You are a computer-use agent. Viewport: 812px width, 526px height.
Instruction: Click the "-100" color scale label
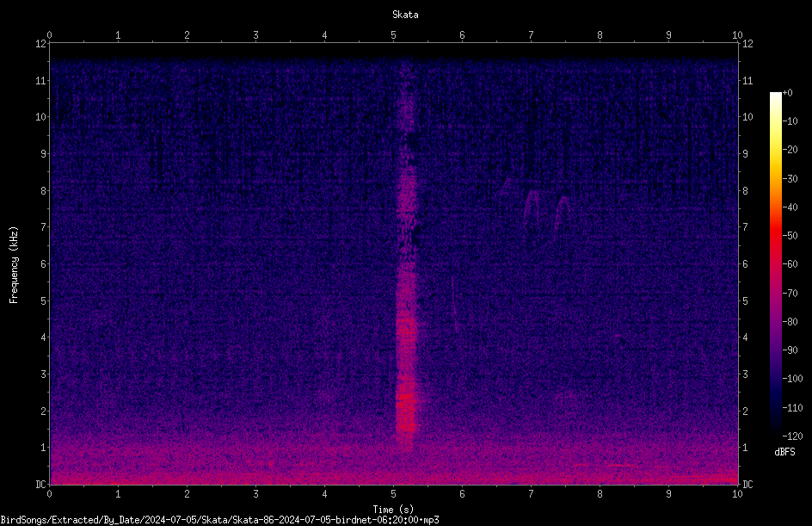[x=792, y=379]
